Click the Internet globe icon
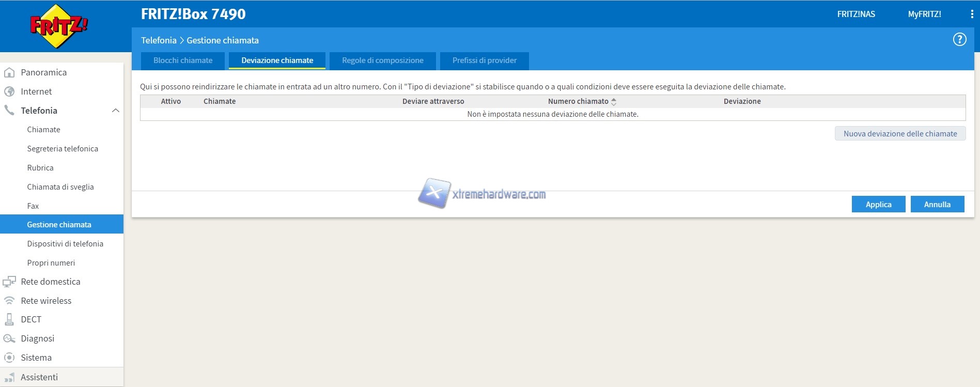This screenshot has width=980, height=387. 9,91
